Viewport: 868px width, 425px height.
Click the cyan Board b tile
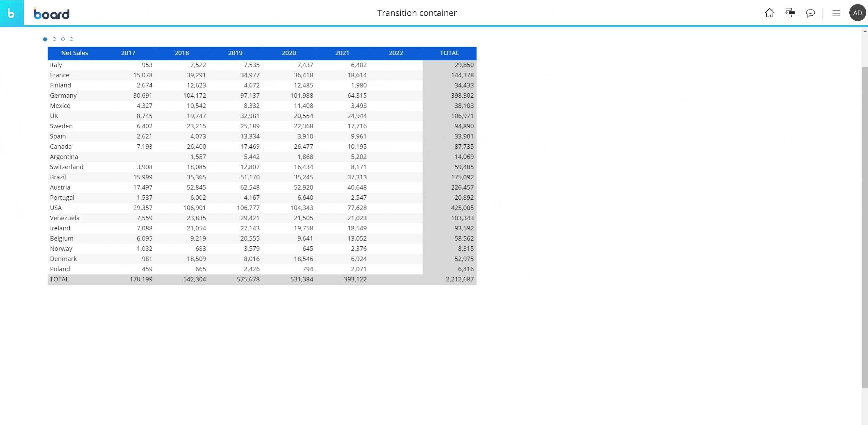12,13
